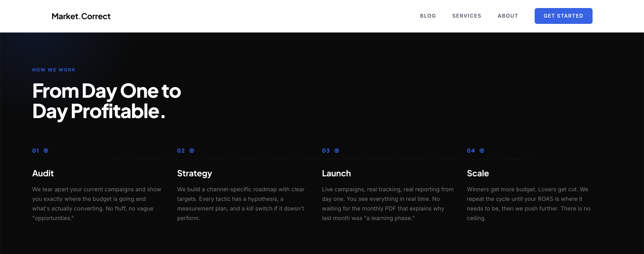
Task: Click the How We Work eyebrow label
Action: 54,70
